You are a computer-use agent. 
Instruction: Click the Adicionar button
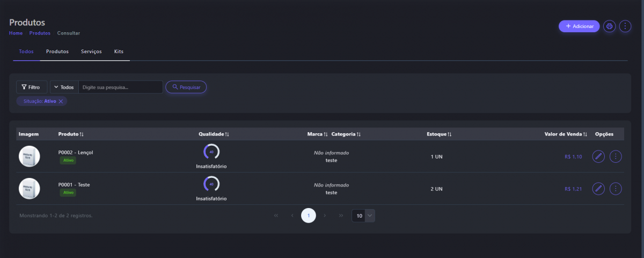tap(579, 26)
